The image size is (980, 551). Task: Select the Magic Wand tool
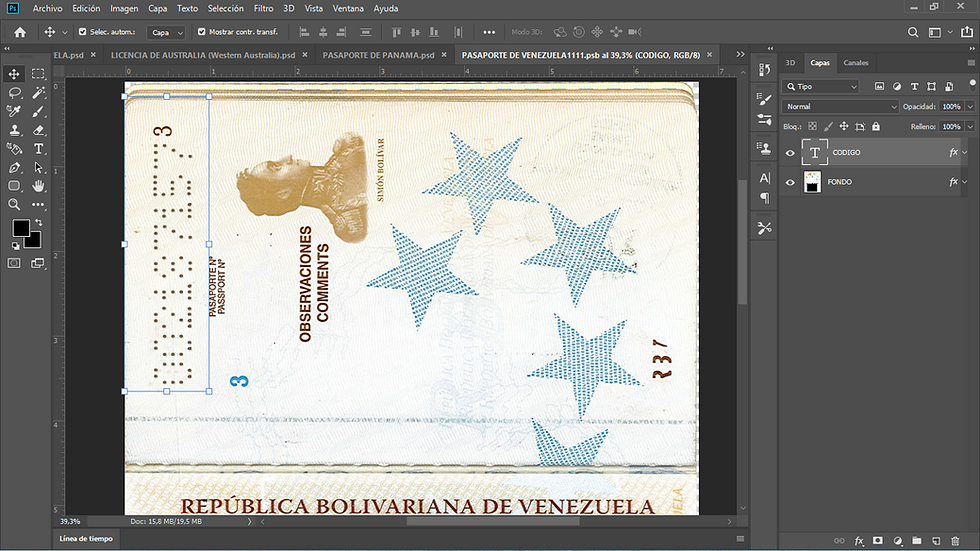(x=38, y=92)
